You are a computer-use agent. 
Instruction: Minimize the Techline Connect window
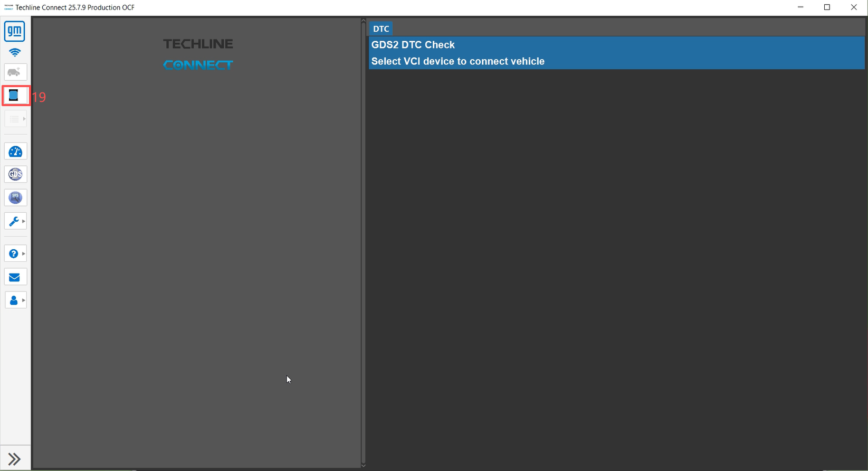(800, 7)
